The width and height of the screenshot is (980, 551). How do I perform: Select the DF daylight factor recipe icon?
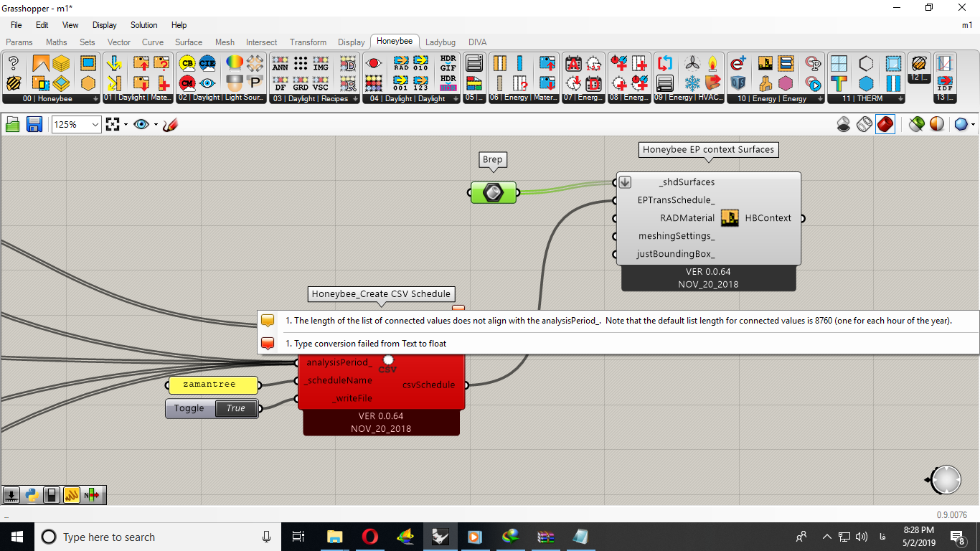tap(281, 83)
